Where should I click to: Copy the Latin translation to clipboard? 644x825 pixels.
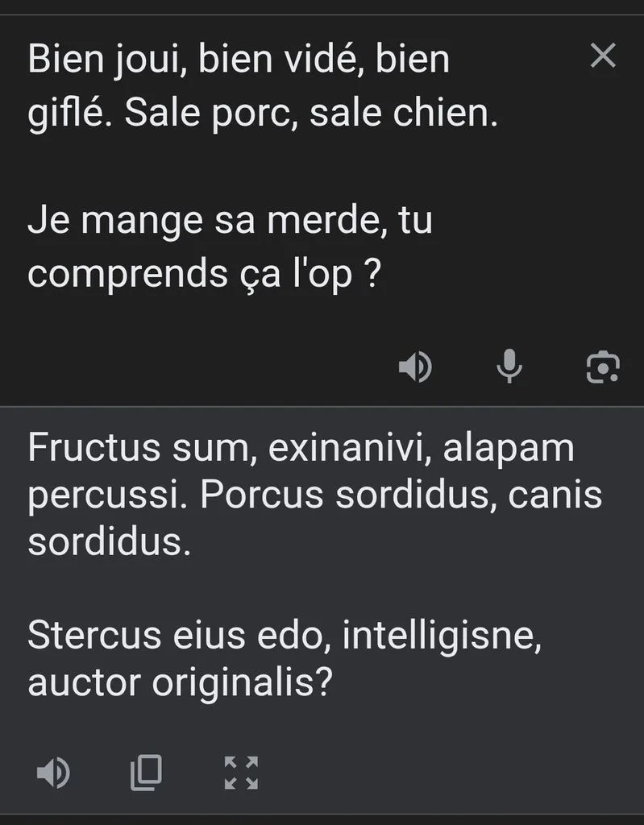(x=147, y=773)
